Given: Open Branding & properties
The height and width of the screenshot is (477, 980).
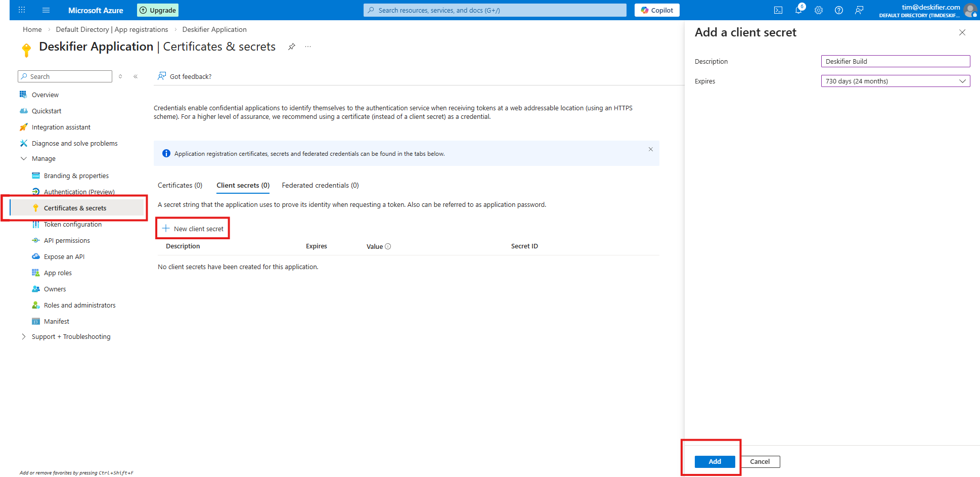Looking at the screenshot, I should click(76, 176).
